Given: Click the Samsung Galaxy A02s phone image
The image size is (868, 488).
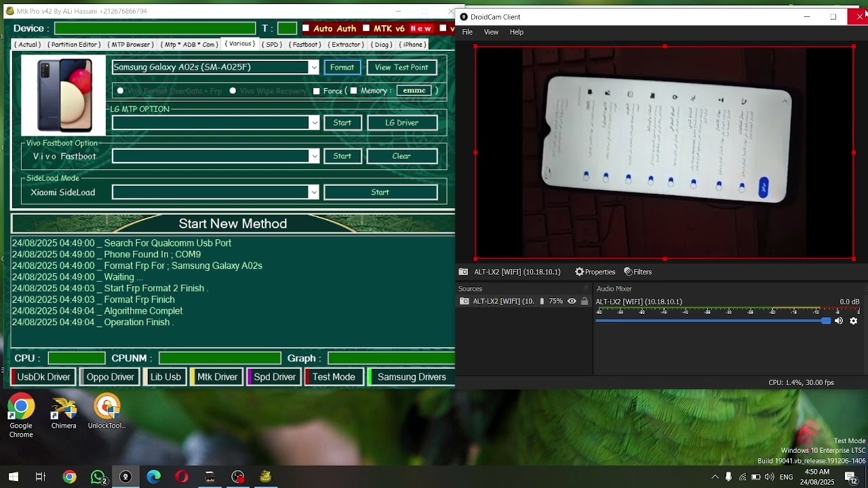Looking at the screenshot, I should click(x=64, y=96).
